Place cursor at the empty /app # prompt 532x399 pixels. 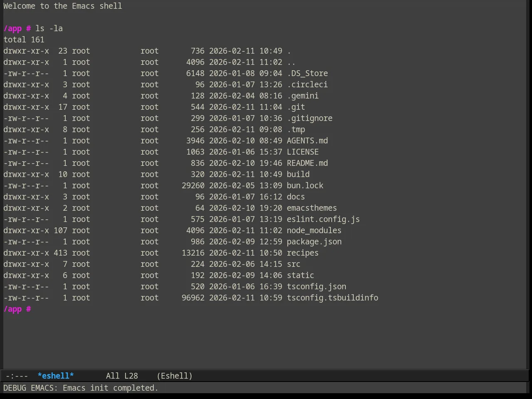coord(17,309)
